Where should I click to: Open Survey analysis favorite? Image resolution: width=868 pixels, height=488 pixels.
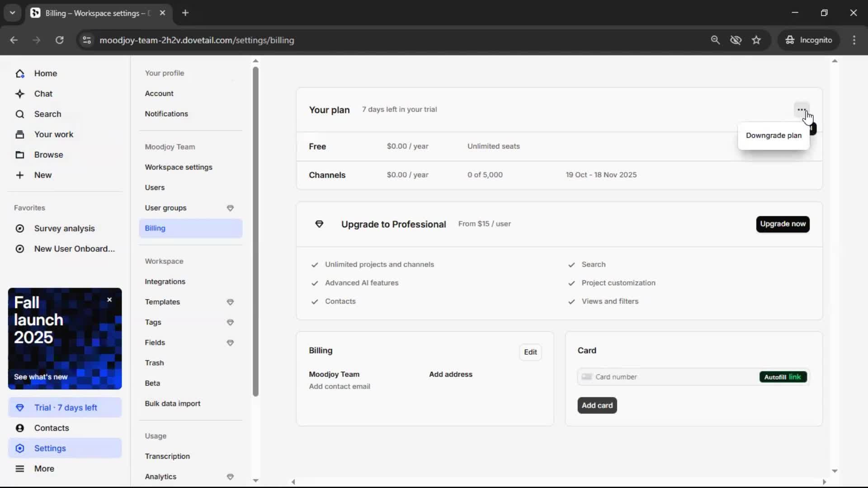coord(65,228)
